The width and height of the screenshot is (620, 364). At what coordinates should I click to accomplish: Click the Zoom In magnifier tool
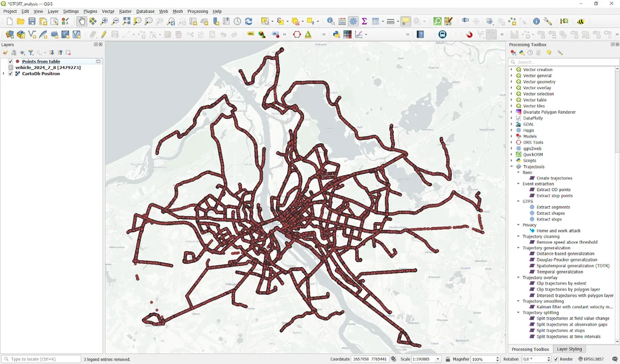coord(104,21)
